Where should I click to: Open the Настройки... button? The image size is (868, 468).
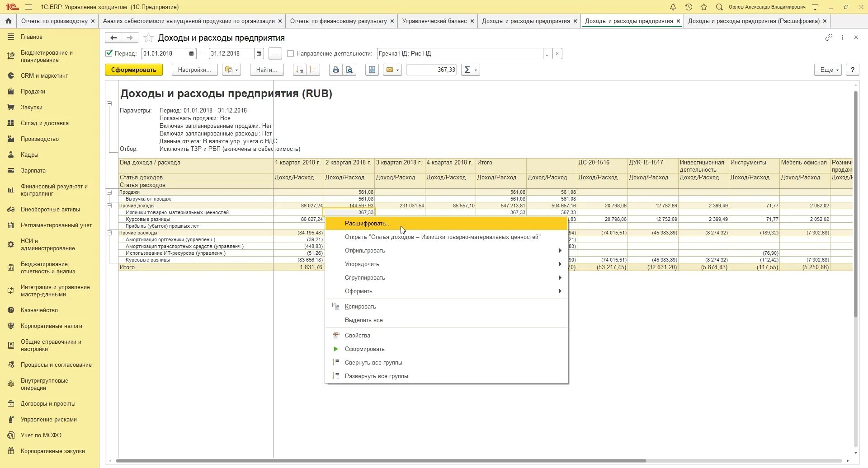[x=195, y=70]
